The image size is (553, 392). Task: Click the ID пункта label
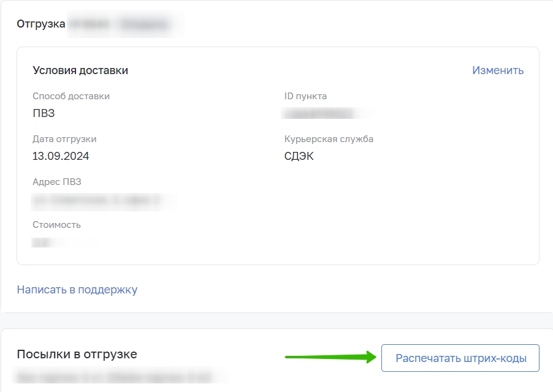305,96
